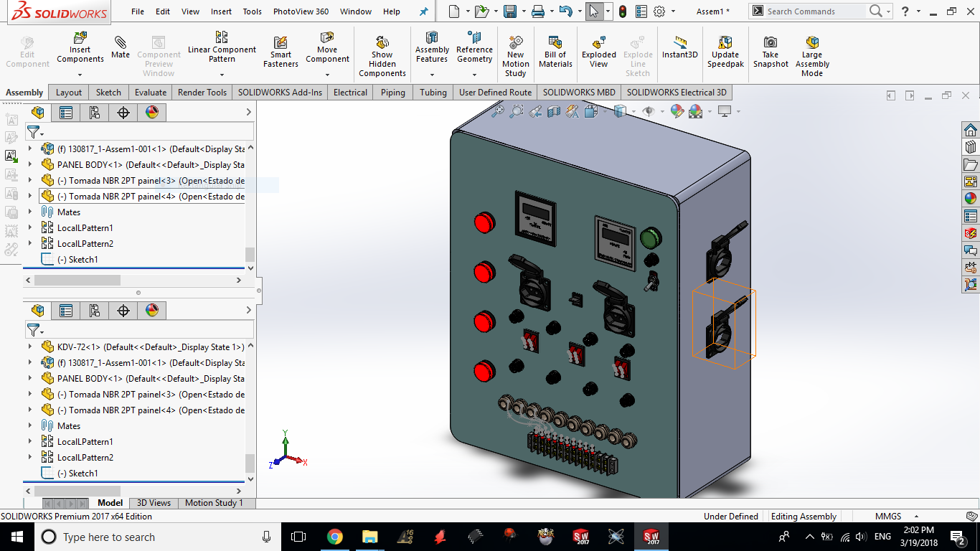Select the Mate tool

[121, 46]
